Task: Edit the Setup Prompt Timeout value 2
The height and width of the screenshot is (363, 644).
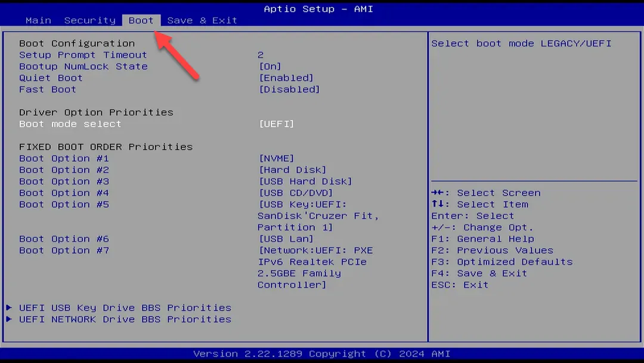Action: pos(261,55)
